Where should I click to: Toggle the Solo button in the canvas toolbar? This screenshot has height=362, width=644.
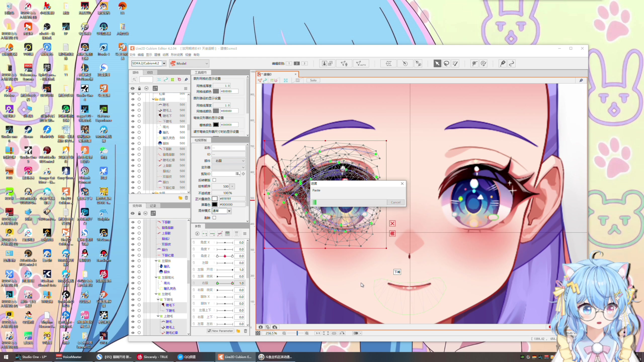tap(313, 80)
